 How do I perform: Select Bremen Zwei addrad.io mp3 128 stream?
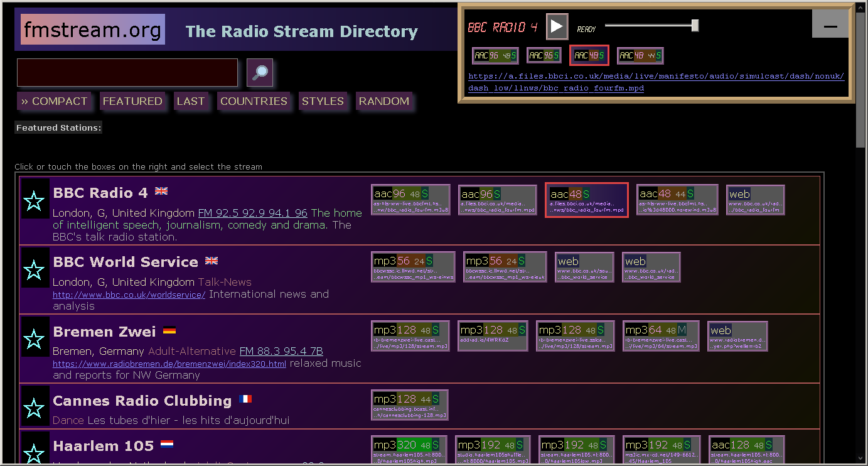493,336
